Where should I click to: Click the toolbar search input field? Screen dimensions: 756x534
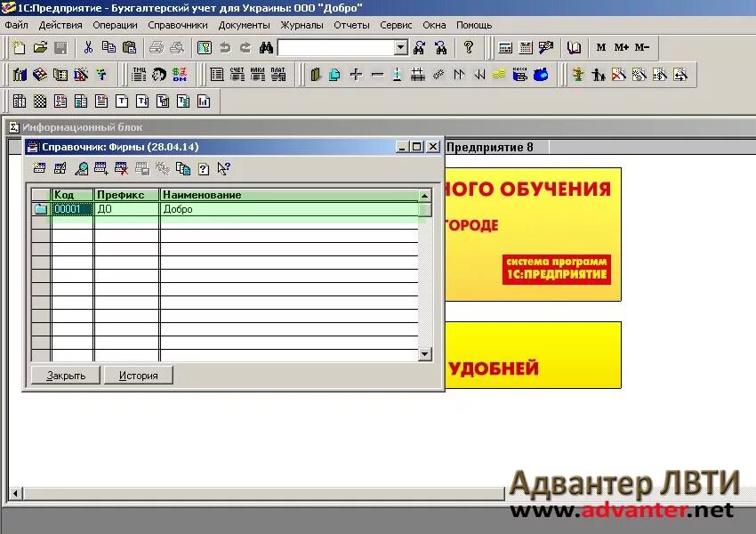click(336, 47)
